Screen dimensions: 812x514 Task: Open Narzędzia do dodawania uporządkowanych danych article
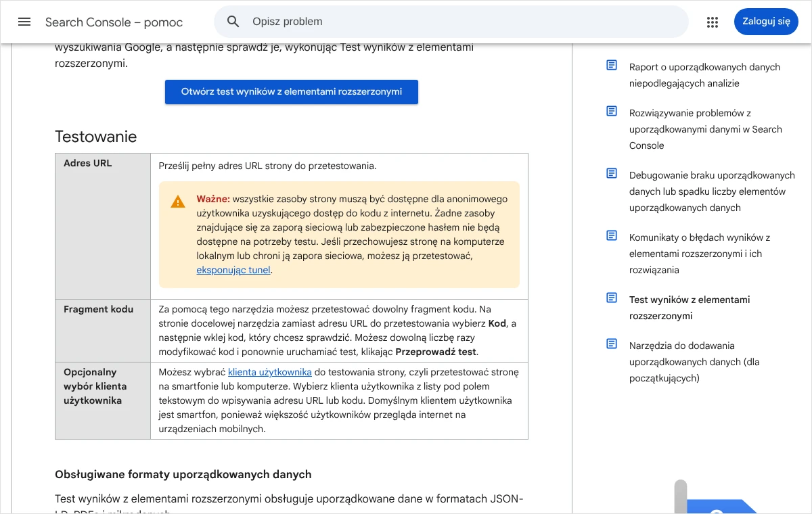click(x=694, y=362)
